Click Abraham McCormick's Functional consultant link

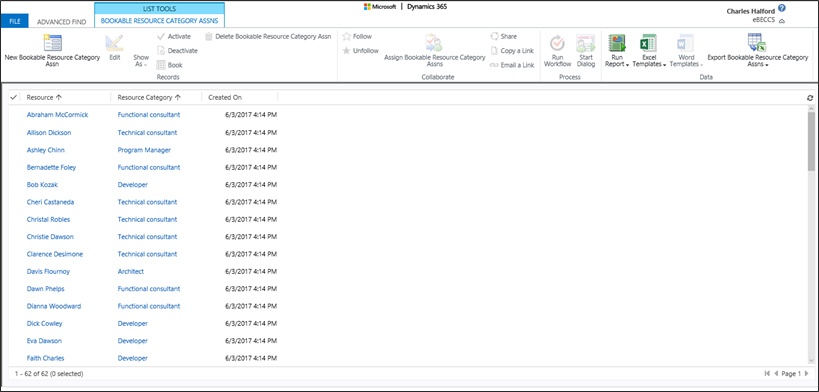tap(149, 115)
